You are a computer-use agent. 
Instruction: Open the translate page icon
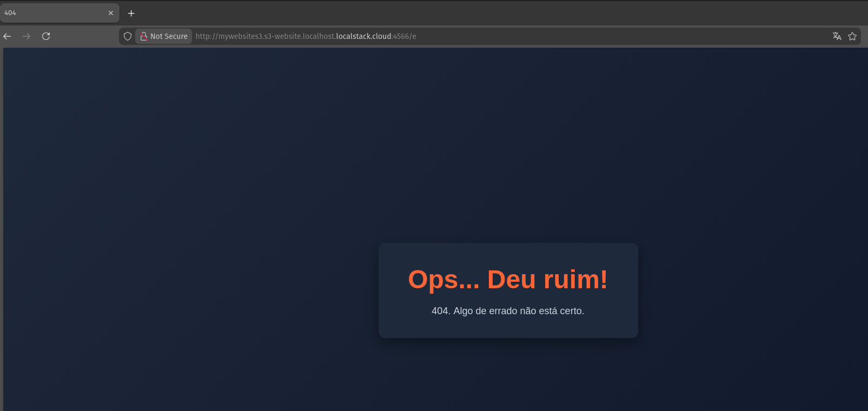(837, 36)
